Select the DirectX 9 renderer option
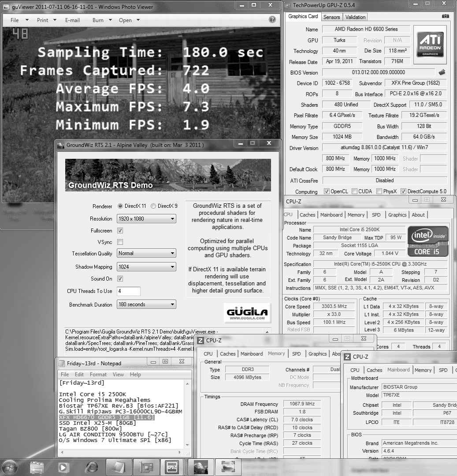Image resolution: width=457 pixels, height=476 pixels. [153, 206]
